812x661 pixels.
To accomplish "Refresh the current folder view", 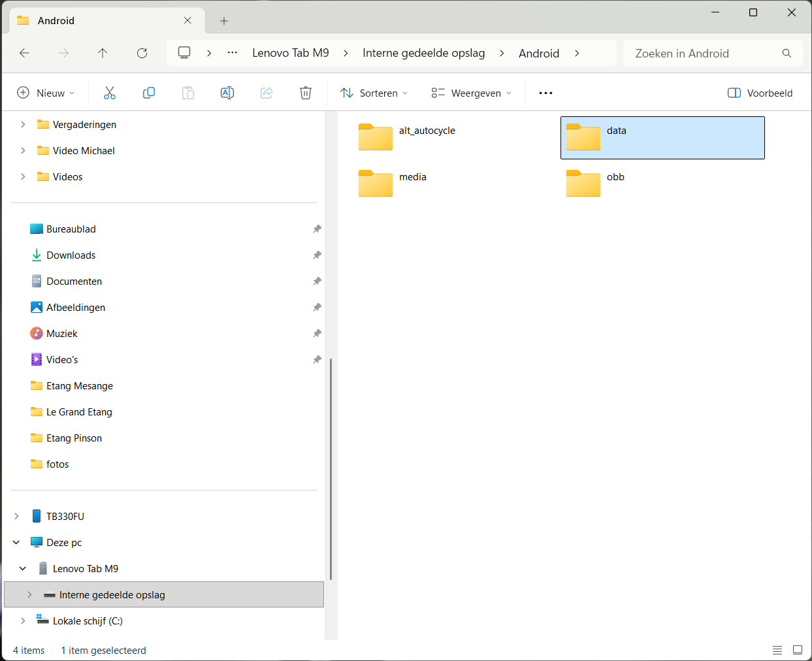I will point(142,53).
